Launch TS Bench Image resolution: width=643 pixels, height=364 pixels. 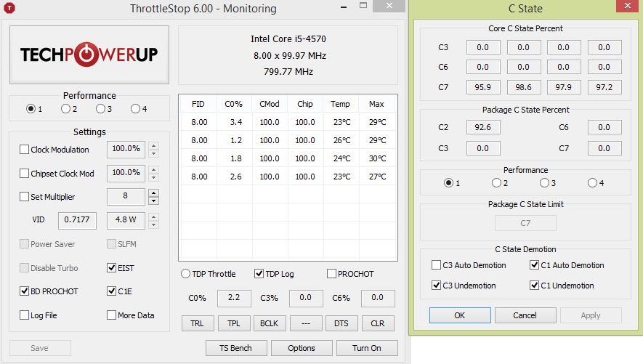tap(236, 348)
